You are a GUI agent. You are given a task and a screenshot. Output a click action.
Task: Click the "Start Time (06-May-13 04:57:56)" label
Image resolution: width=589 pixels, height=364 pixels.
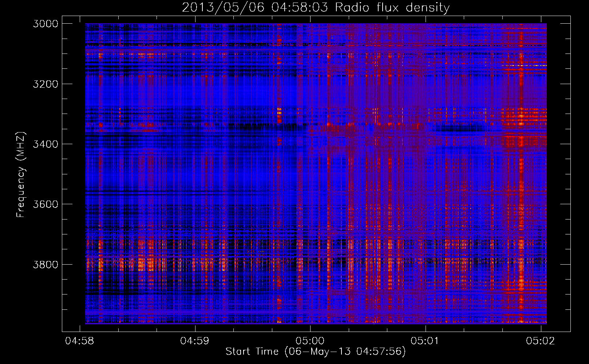[x=316, y=352]
